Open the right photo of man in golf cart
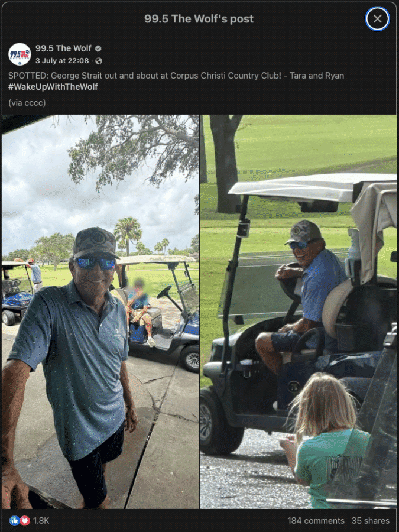This screenshot has height=532, width=399. pos(299,312)
